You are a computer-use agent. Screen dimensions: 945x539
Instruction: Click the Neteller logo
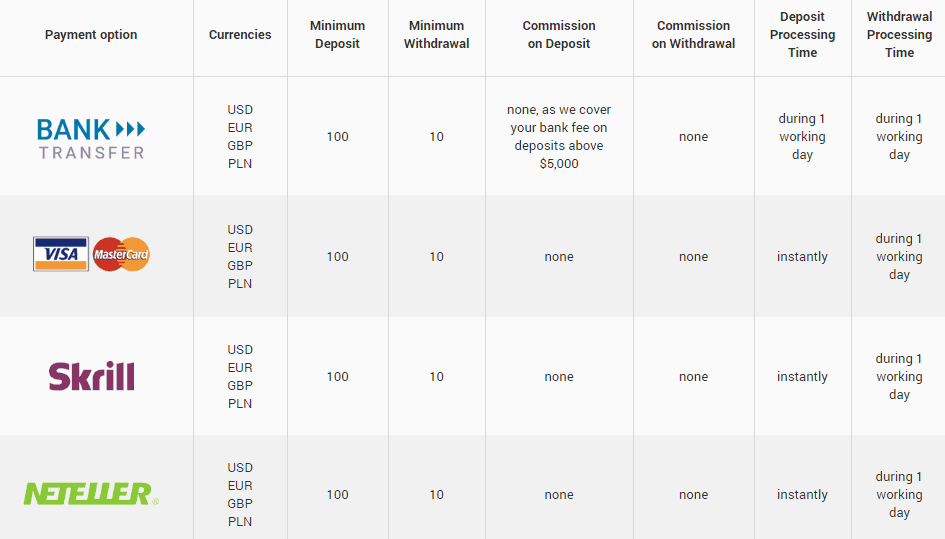pos(91,494)
